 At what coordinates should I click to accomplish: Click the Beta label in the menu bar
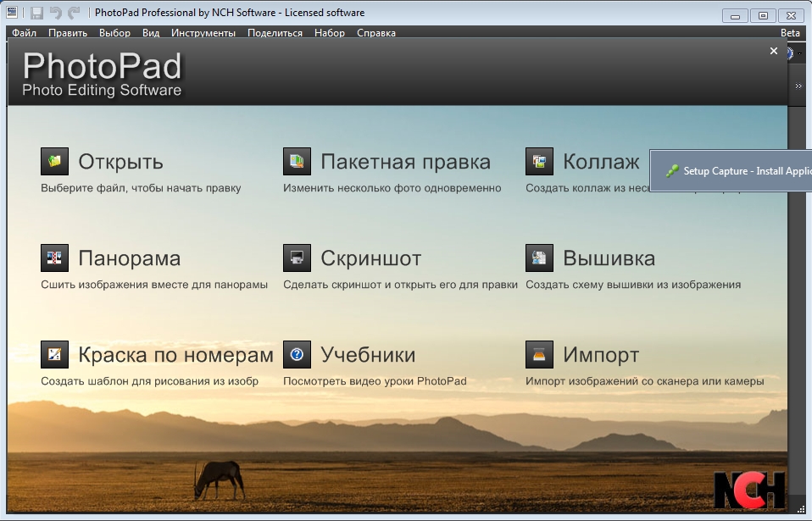[790, 32]
